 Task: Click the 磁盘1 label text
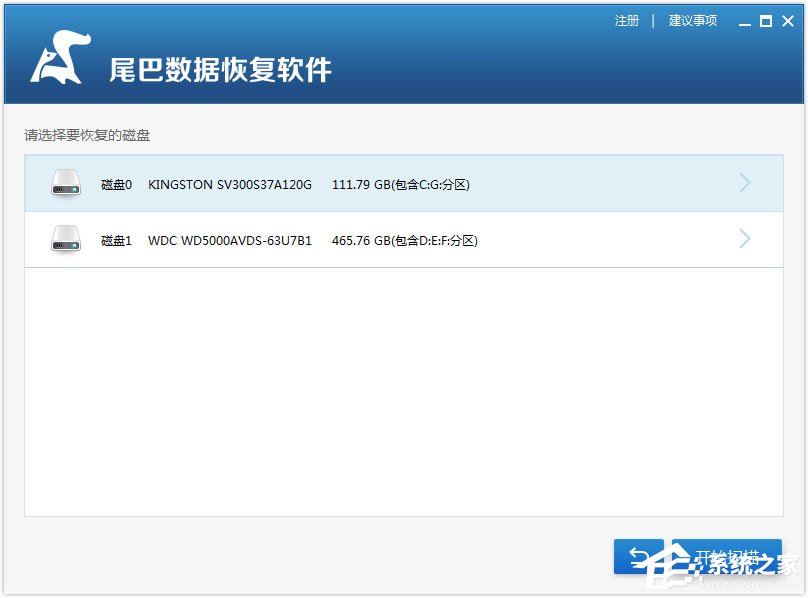point(116,241)
